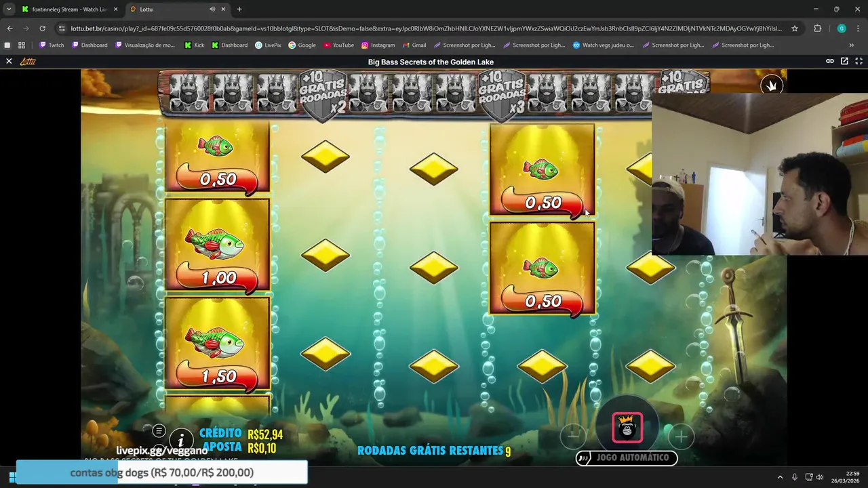Open the Instagram bookmark
This screenshot has height=488, width=868.
378,45
